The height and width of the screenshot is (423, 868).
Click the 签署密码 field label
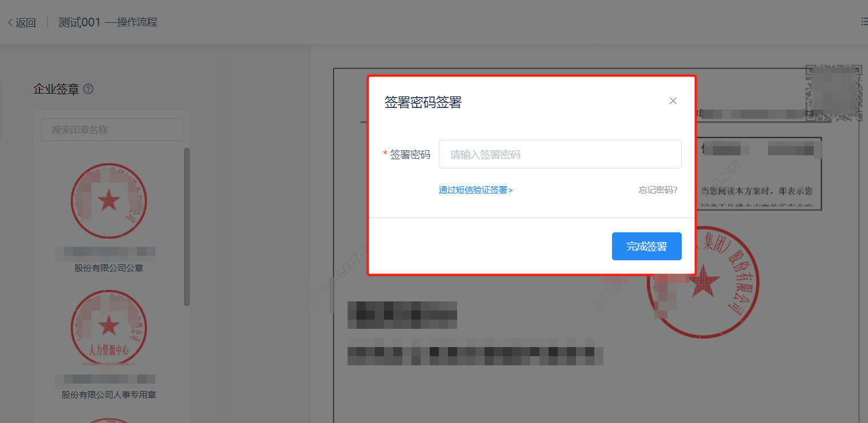pos(410,154)
